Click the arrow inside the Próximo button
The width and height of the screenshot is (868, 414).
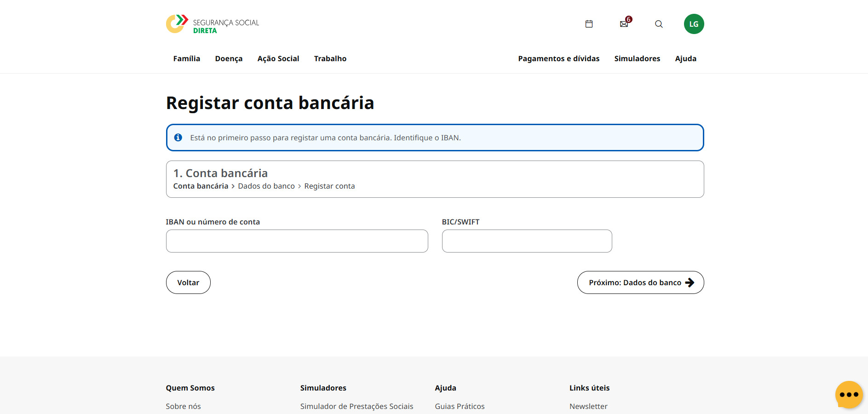tap(690, 282)
